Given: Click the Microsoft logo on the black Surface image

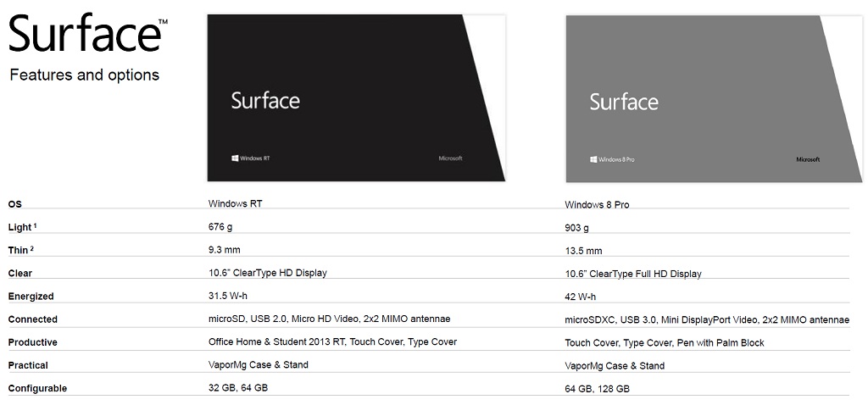Looking at the screenshot, I should (x=450, y=158).
